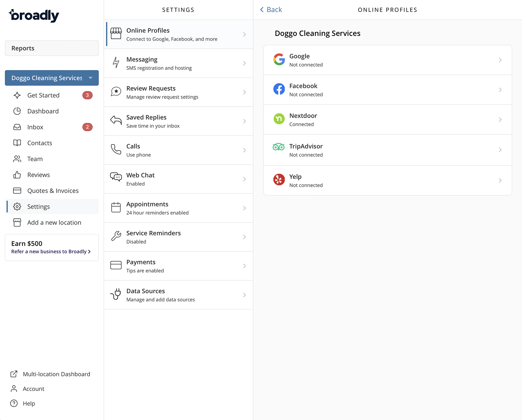522x420 pixels.
Task: Select Reviews in the sidebar
Action: 53,175
